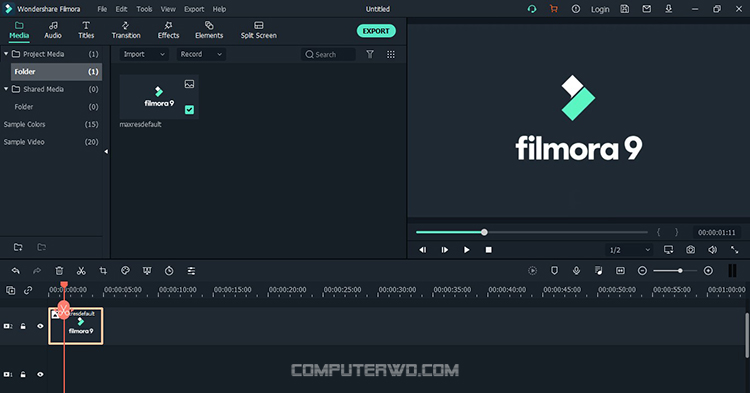Viewport: 750px width, 393px height.
Task: Open the File menu
Action: point(102,9)
